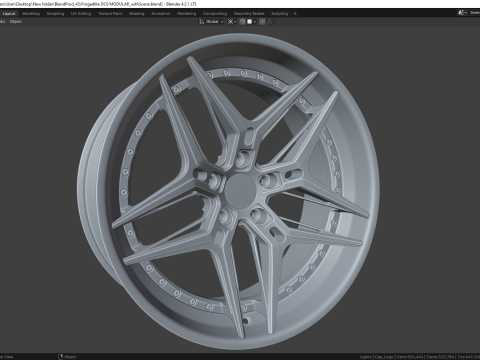This screenshot has width=480, height=360.
Task: Toggle proportional editing button
Action: pos(262,22)
